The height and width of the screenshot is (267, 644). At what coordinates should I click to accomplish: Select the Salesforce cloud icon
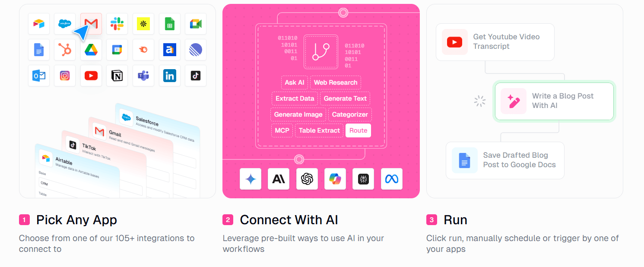[x=65, y=24]
